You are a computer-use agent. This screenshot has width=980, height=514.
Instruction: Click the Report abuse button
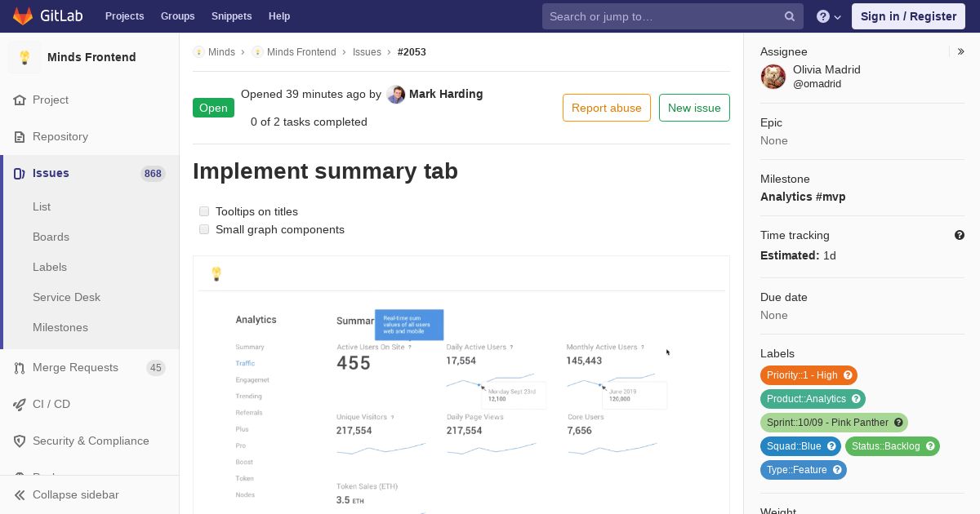click(607, 108)
